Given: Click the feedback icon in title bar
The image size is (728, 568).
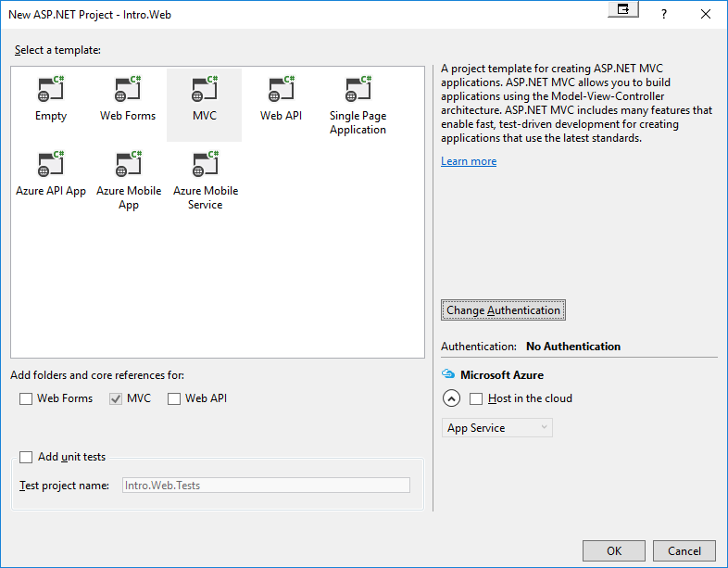Looking at the screenshot, I should coord(623,9).
